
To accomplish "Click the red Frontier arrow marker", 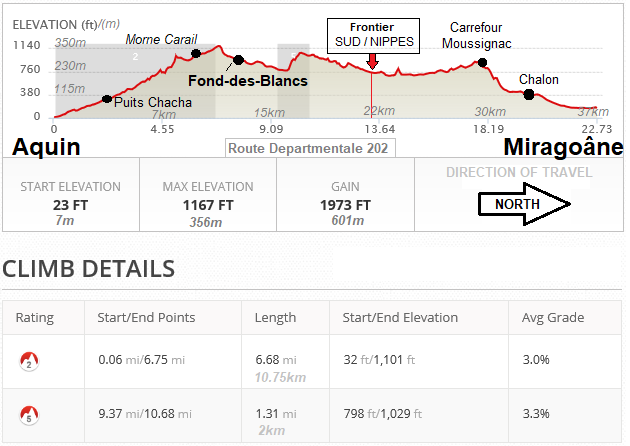I will pos(373,63).
